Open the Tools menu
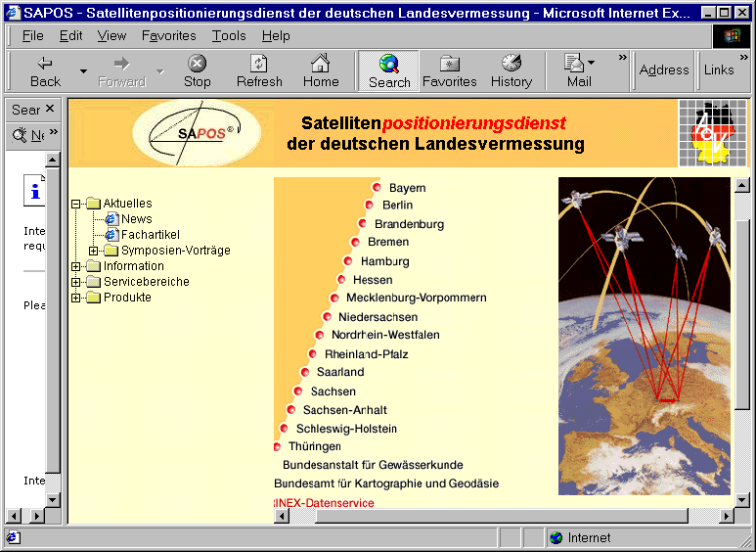The width and height of the screenshot is (756, 552). [x=229, y=35]
